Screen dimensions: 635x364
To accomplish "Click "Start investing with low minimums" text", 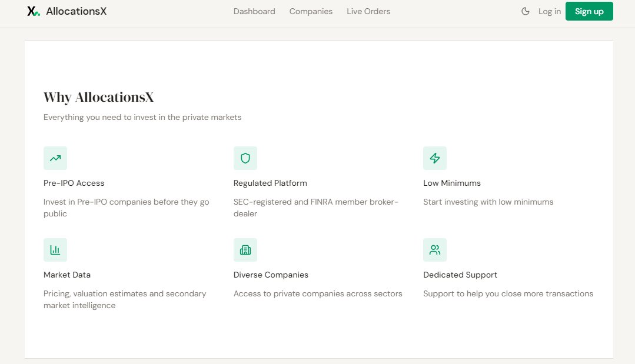I will click(x=488, y=202).
